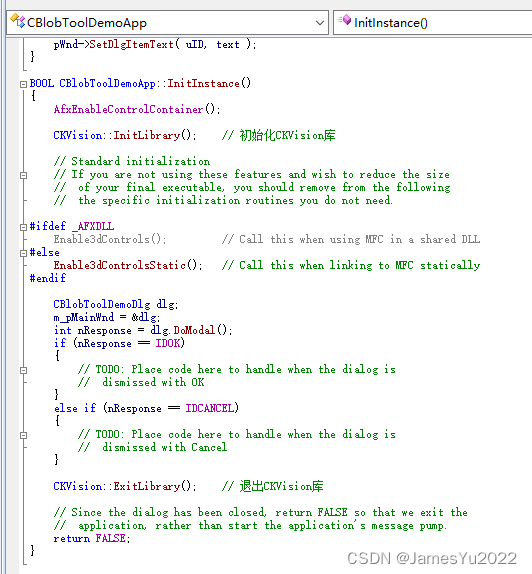
Task: Click the IDCANCEL constant
Action: pyautogui.click(x=210, y=408)
